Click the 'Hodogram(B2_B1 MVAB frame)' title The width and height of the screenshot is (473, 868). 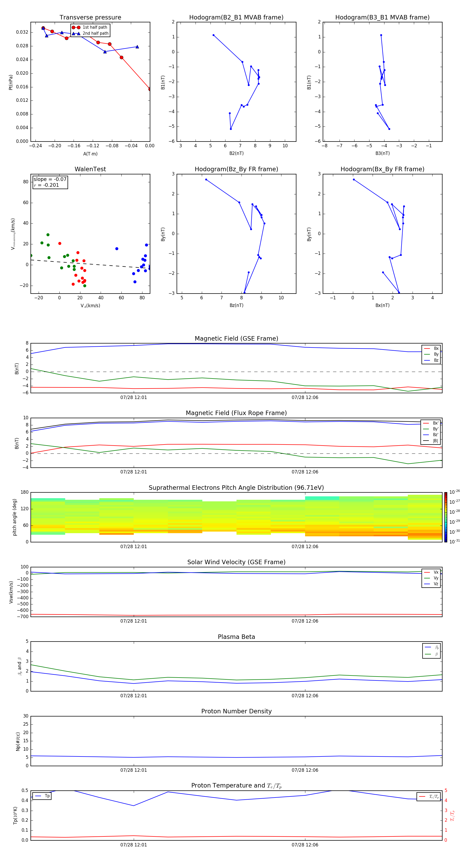(x=236, y=18)
